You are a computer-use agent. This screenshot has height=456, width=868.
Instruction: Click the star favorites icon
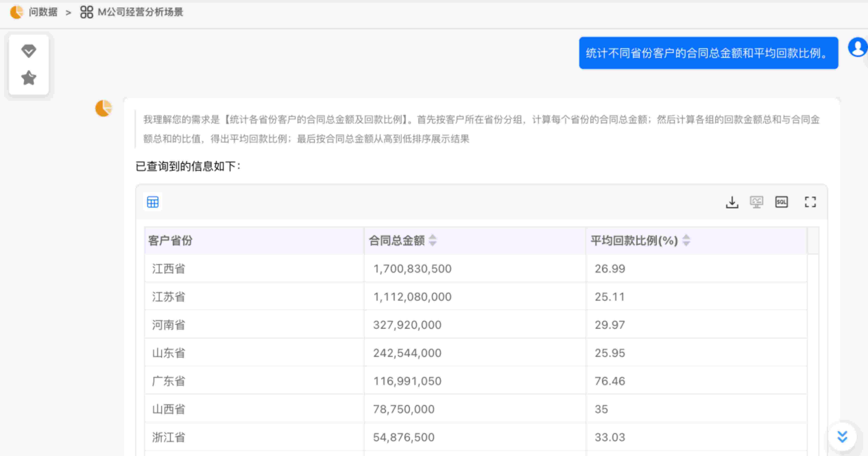click(29, 78)
